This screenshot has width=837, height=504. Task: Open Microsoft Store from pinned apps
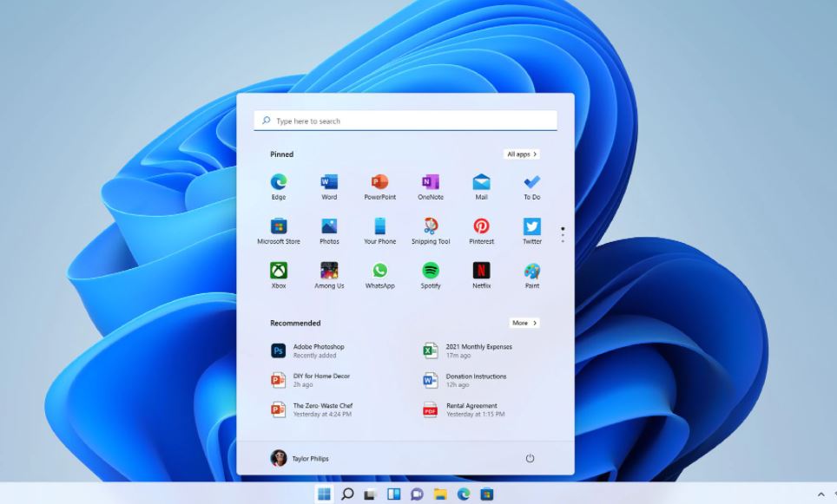pyautogui.click(x=278, y=231)
